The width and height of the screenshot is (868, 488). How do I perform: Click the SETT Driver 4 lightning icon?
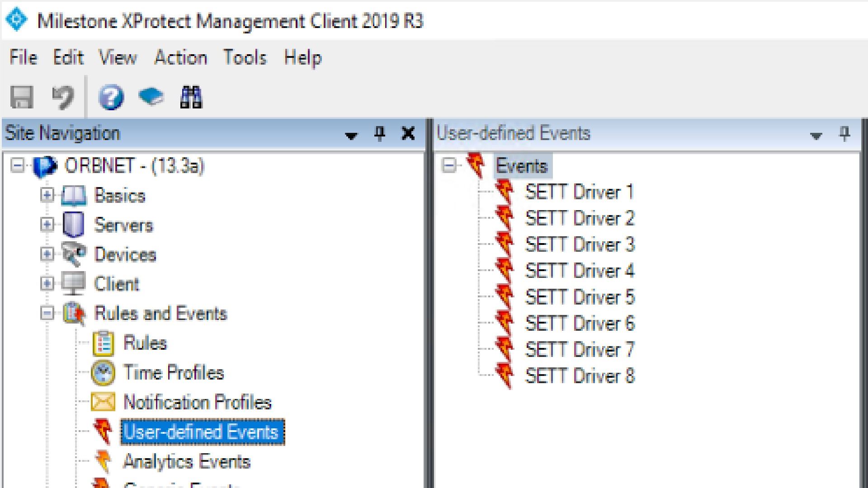coord(505,271)
